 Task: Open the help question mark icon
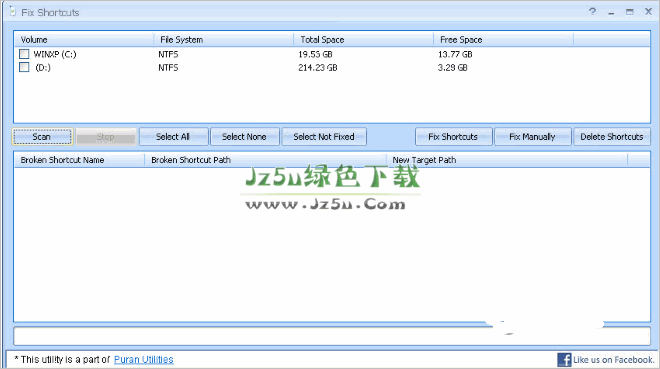pos(592,12)
